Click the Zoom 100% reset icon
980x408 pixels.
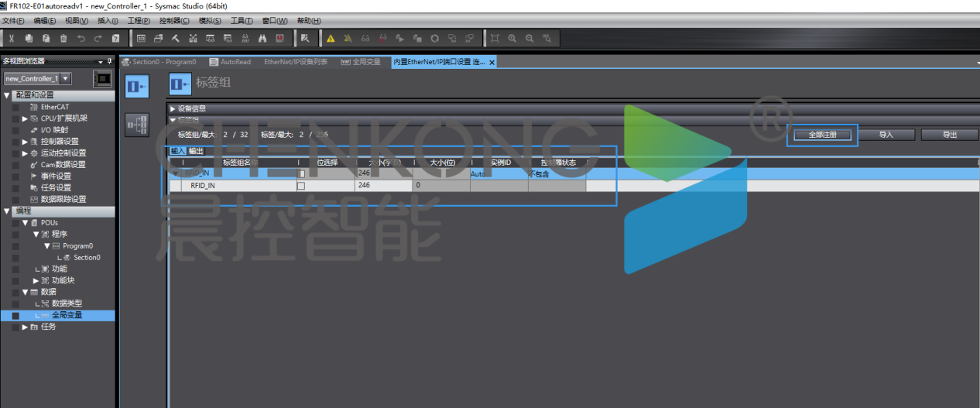coord(547,38)
